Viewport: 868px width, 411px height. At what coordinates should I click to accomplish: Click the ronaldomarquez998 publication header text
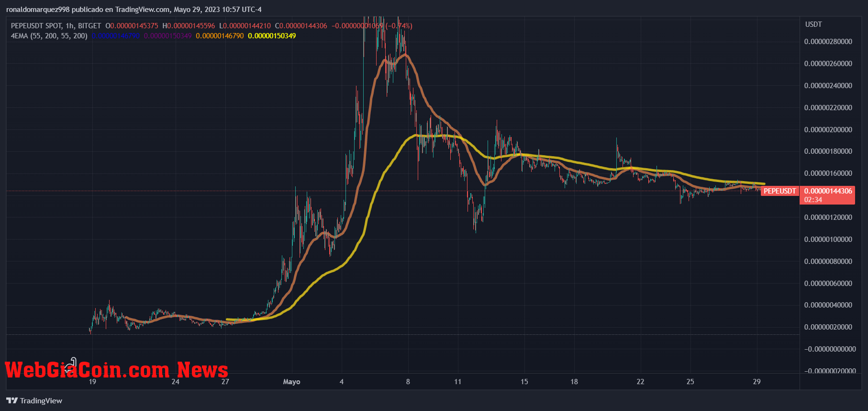pos(134,10)
